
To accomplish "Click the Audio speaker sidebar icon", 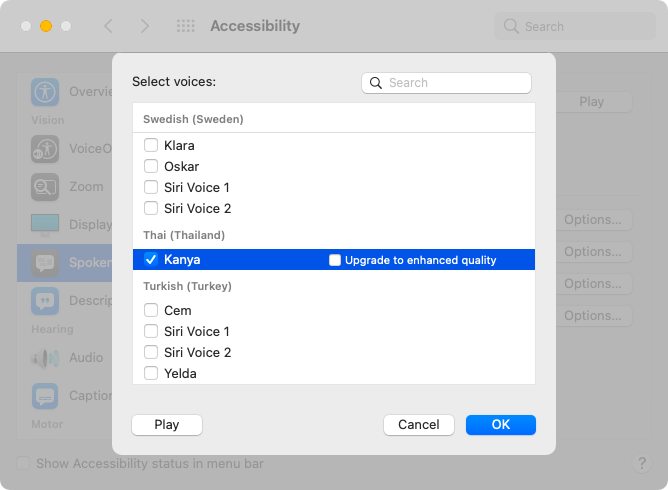I will [x=45, y=358].
